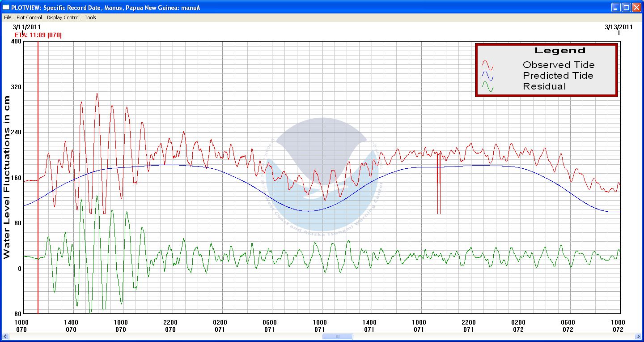Open the File menu
The width and height of the screenshot is (644, 342).
pyautogui.click(x=8, y=17)
